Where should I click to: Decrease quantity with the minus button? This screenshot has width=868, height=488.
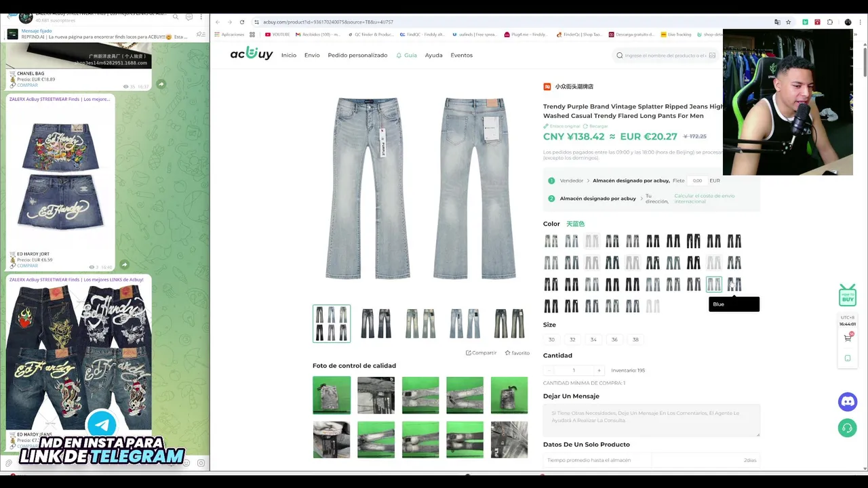pos(549,370)
